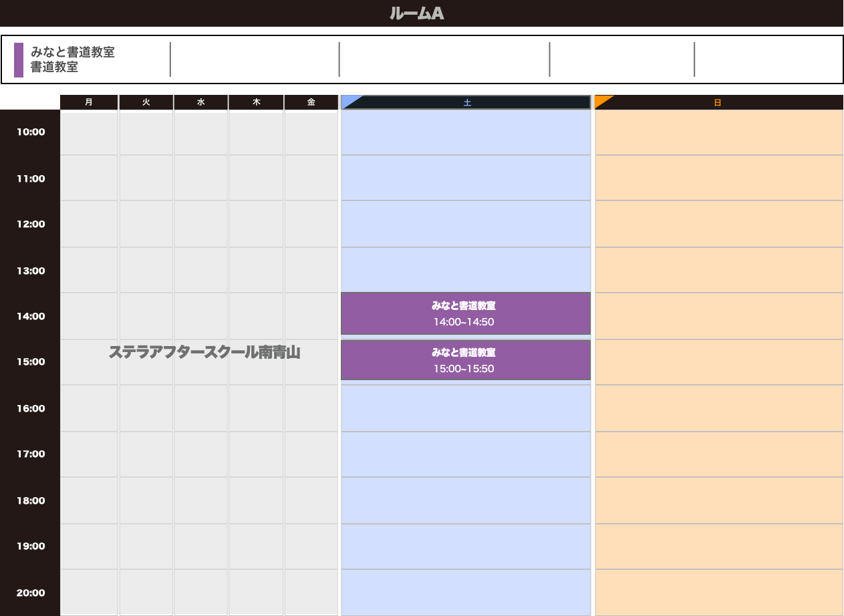The width and height of the screenshot is (844, 616).
Task: Select the 火 (Tuesday) column header
Action: (146, 102)
